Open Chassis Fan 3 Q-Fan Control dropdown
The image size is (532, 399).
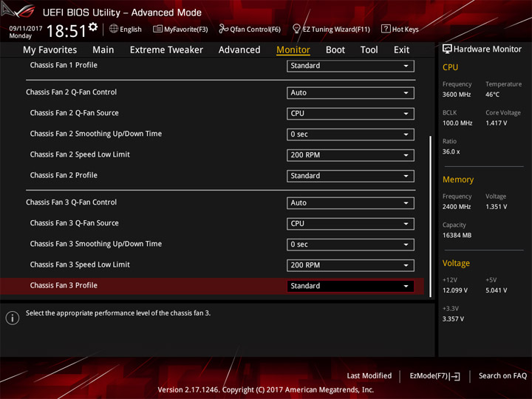pos(350,203)
